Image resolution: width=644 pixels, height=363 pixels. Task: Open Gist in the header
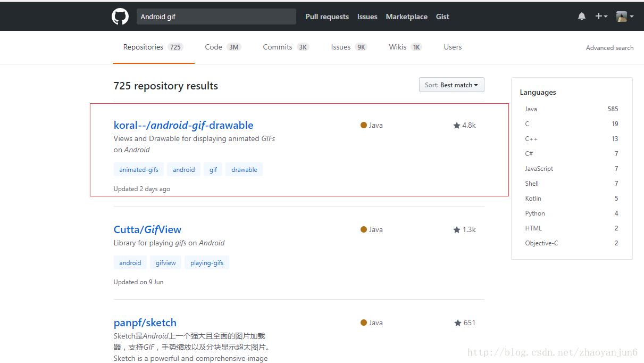(442, 16)
